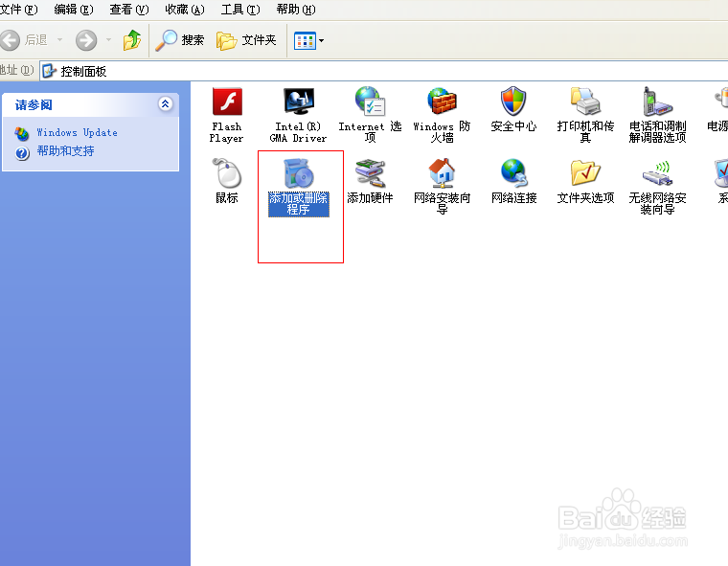This screenshot has height=566, width=728.
Task: Toggle the 文件夹 folders pane button
Action: 246,40
